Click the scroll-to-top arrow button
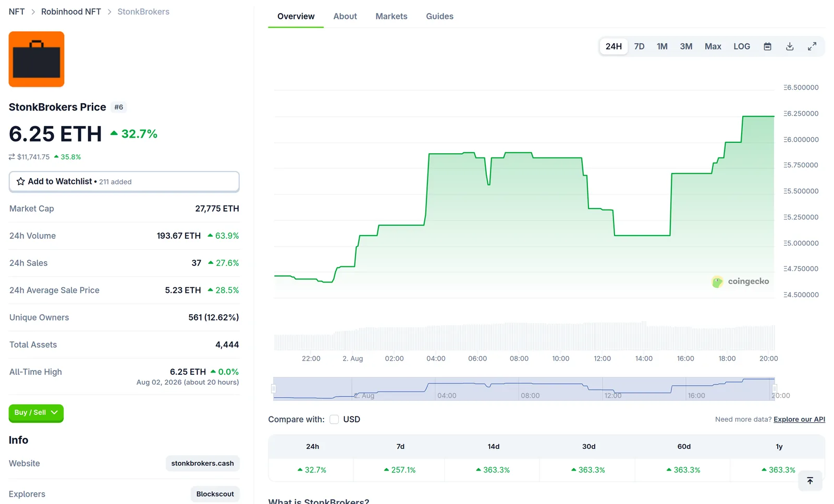Screen dimensions: 834x504 tap(810, 481)
